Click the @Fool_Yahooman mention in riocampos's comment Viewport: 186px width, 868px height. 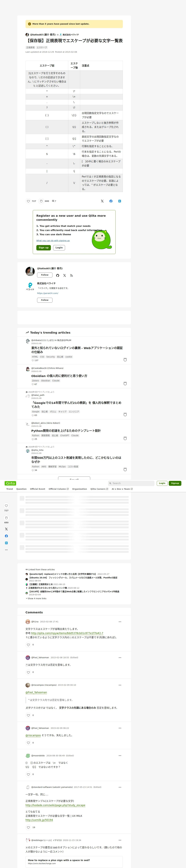pyautogui.click(x=36, y=692)
